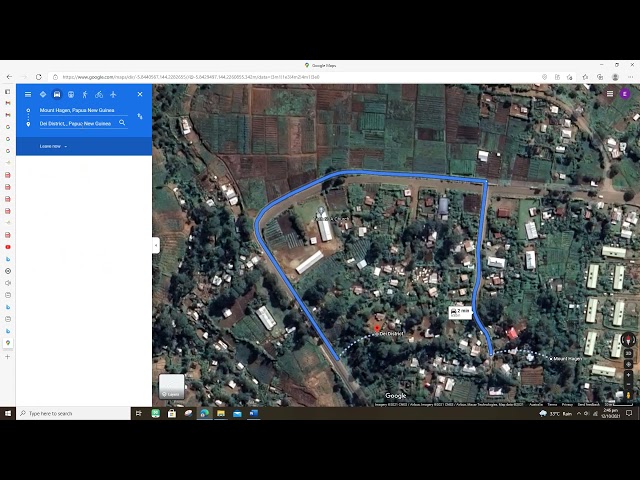View site information lock icon
This screenshot has height=480, width=640.
coord(56,77)
